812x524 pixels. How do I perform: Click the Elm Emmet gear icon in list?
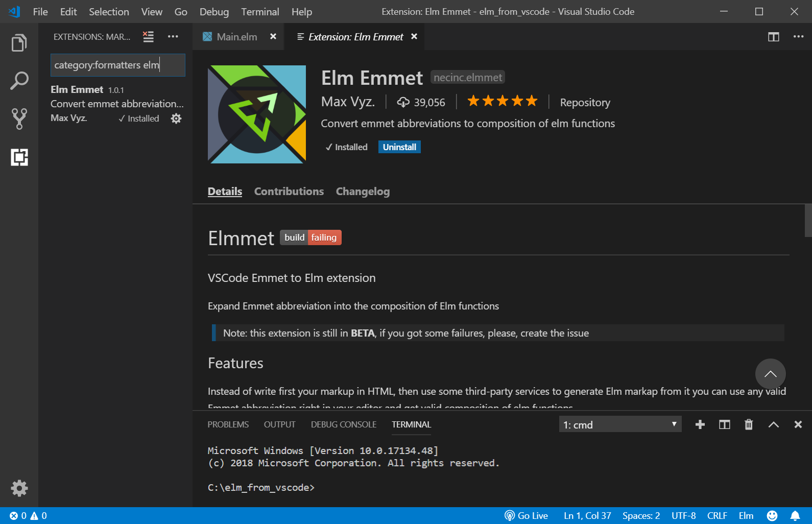pyautogui.click(x=176, y=118)
